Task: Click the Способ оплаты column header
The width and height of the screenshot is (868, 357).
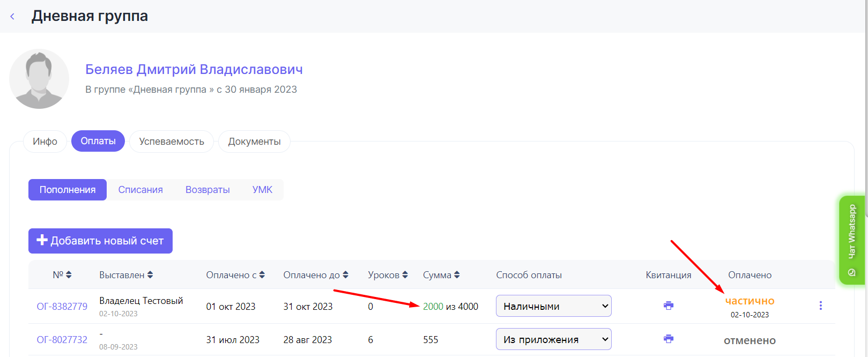Action: point(529,275)
